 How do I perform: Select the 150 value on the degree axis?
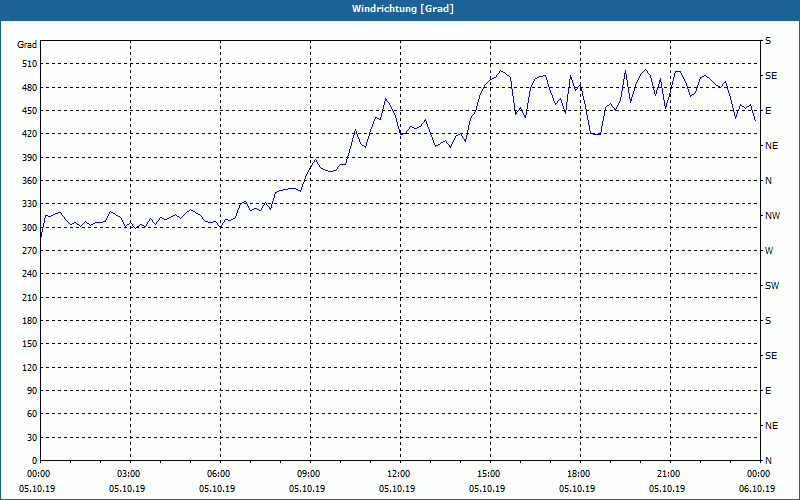point(30,344)
